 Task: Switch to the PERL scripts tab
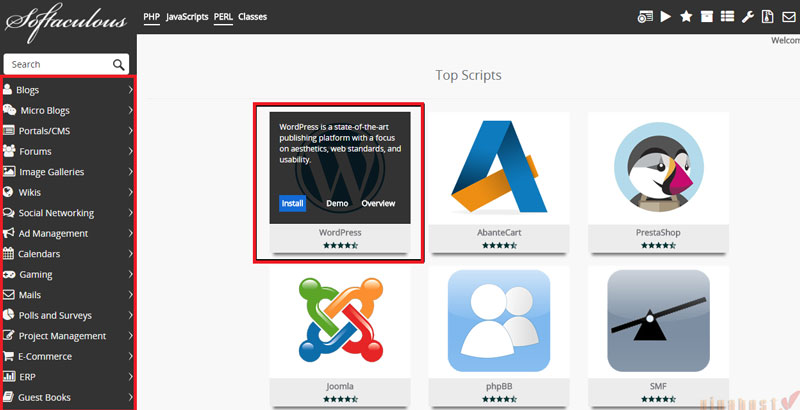pos(223,17)
